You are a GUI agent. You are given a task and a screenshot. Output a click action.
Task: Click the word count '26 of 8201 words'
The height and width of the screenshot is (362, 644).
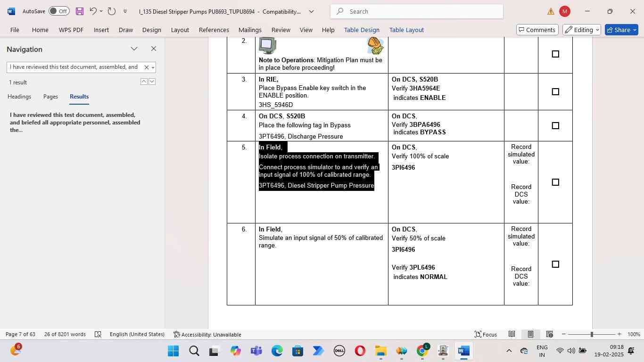click(65, 334)
